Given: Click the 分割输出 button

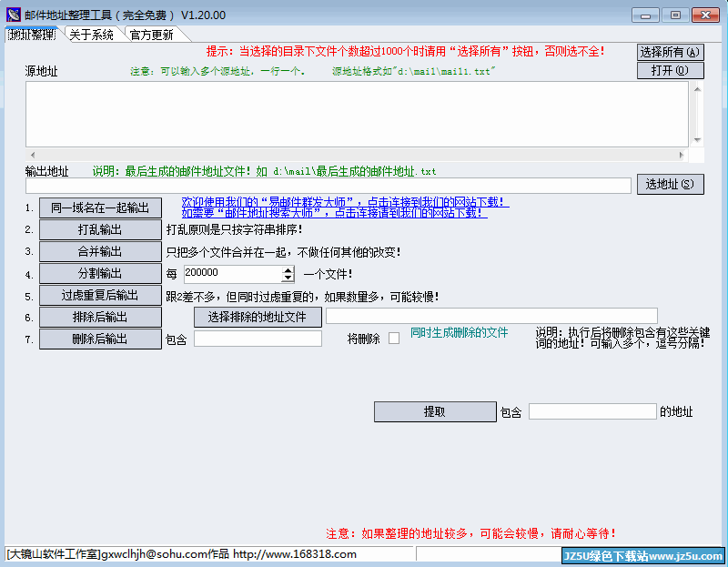Looking at the screenshot, I should pyautogui.click(x=100, y=274).
